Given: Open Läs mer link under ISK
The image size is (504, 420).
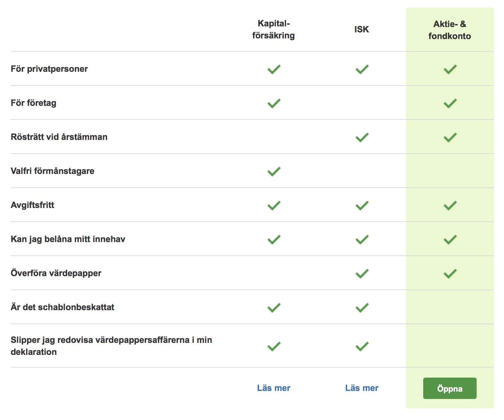Looking at the screenshot, I should click(361, 388).
